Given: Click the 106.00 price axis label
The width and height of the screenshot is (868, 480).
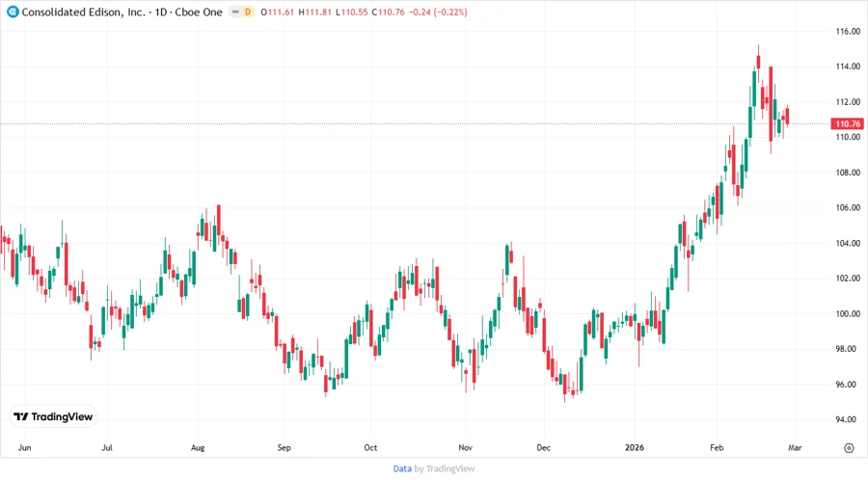Looking at the screenshot, I should tap(848, 208).
